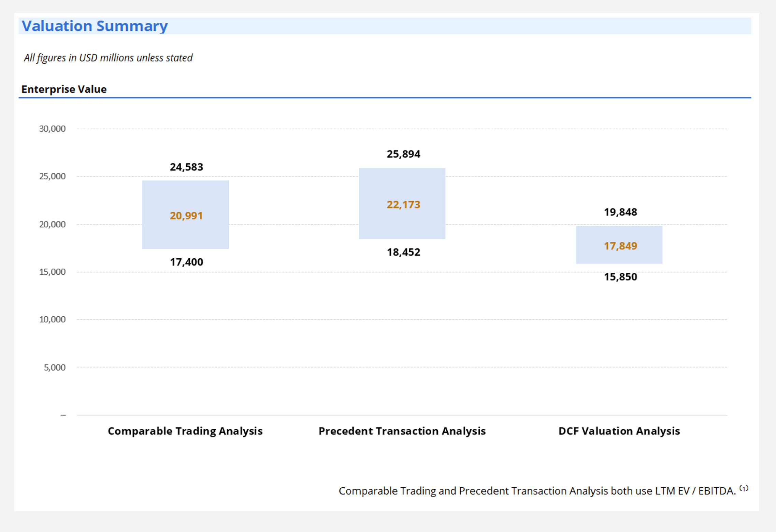Click the Comparable Trading Analysis axis label
Screen dimensions: 776x532
tap(185, 431)
